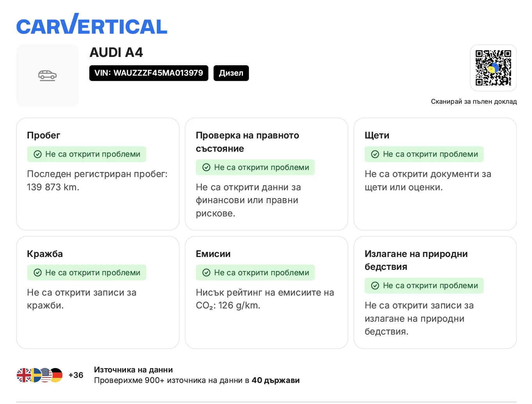The height and width of the screenshot is (404, 532).
Task: Click the check icon under Кражба
Action: point(38,273)
